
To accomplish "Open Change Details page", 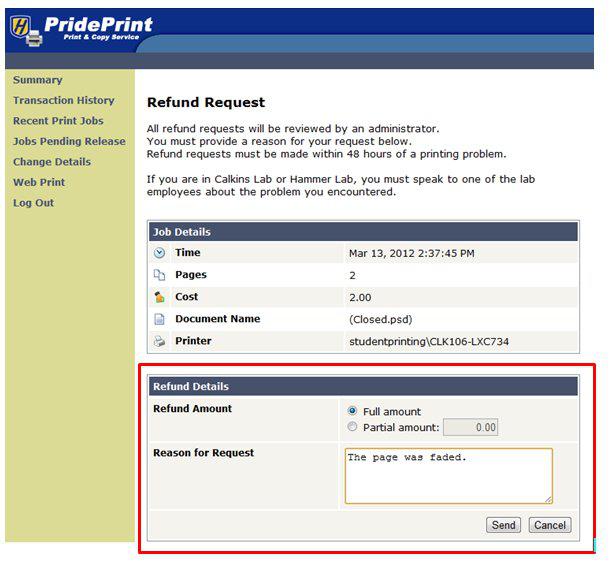I will (52, 162).
